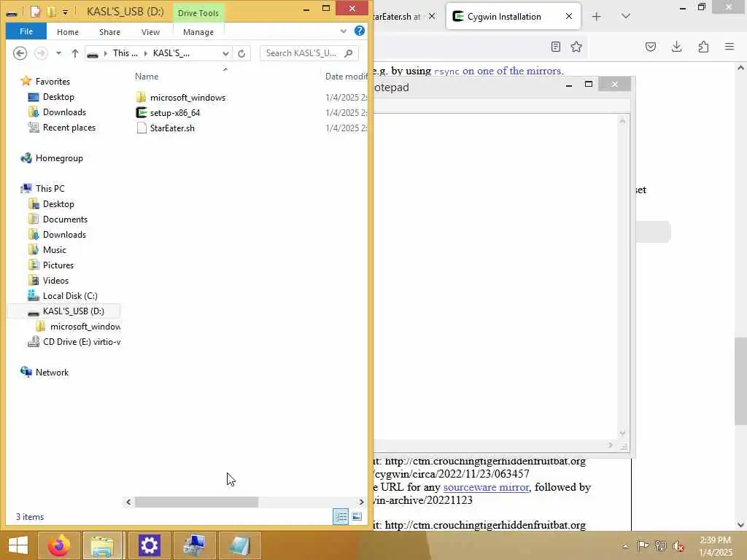Click the Favorites star item
Viewport: 747px width, 560px height.
(x=45, y=82)
